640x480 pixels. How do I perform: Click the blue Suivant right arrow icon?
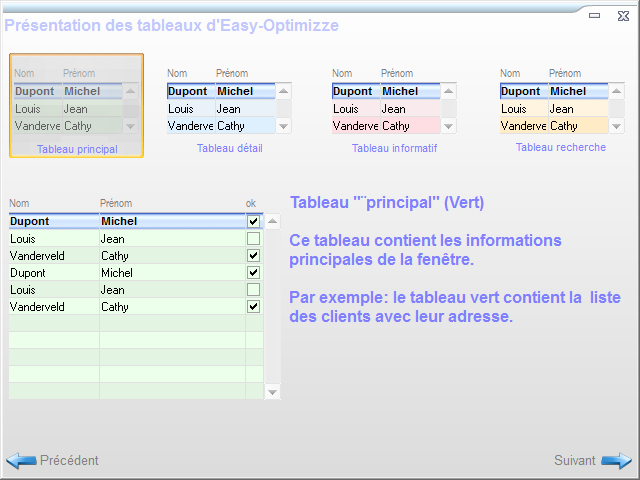(x=616, y=461)
